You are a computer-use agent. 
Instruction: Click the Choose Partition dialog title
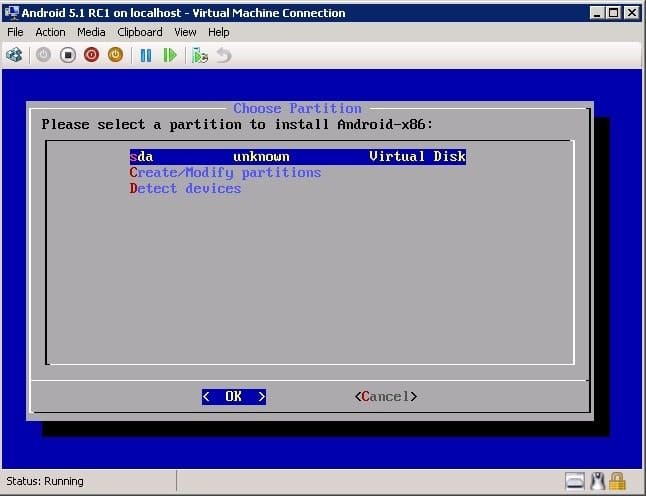[297, 108]
